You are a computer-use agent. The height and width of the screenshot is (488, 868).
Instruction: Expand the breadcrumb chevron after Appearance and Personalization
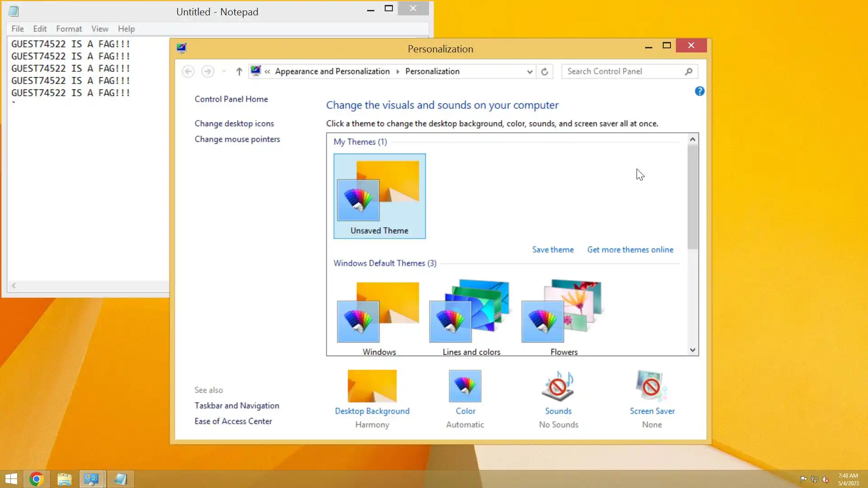tap(398, 71)
